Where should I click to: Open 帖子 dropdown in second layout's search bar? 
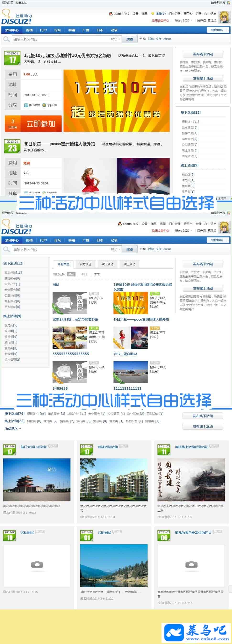click(x=116, y=249)
